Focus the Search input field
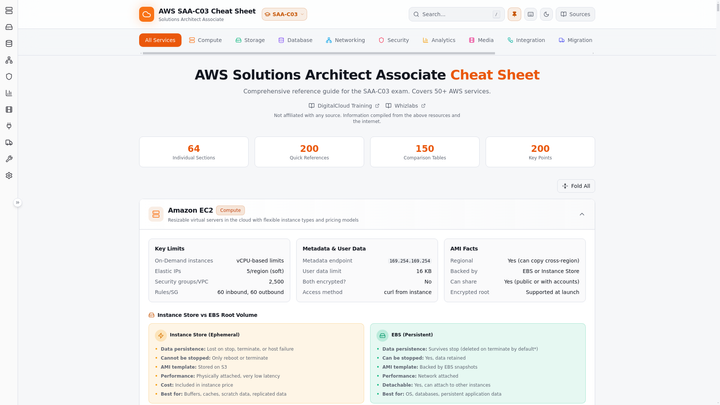 pyautogui.click(x=456, y=14)
